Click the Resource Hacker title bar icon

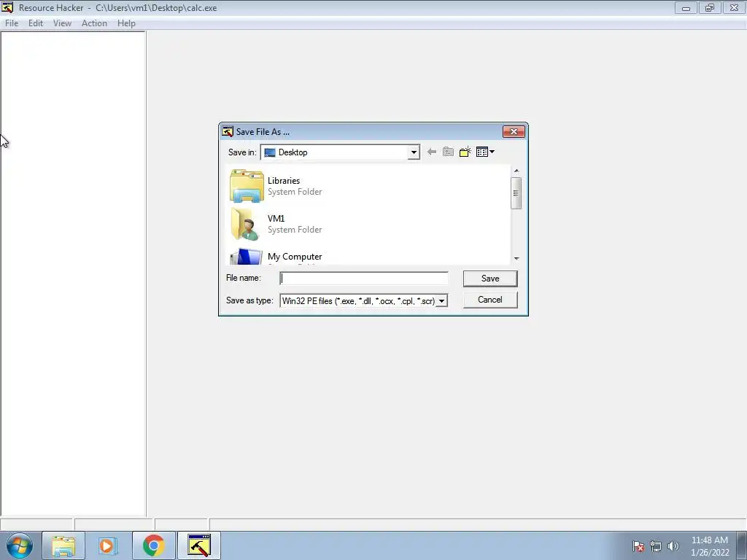(x=7, y=7)
